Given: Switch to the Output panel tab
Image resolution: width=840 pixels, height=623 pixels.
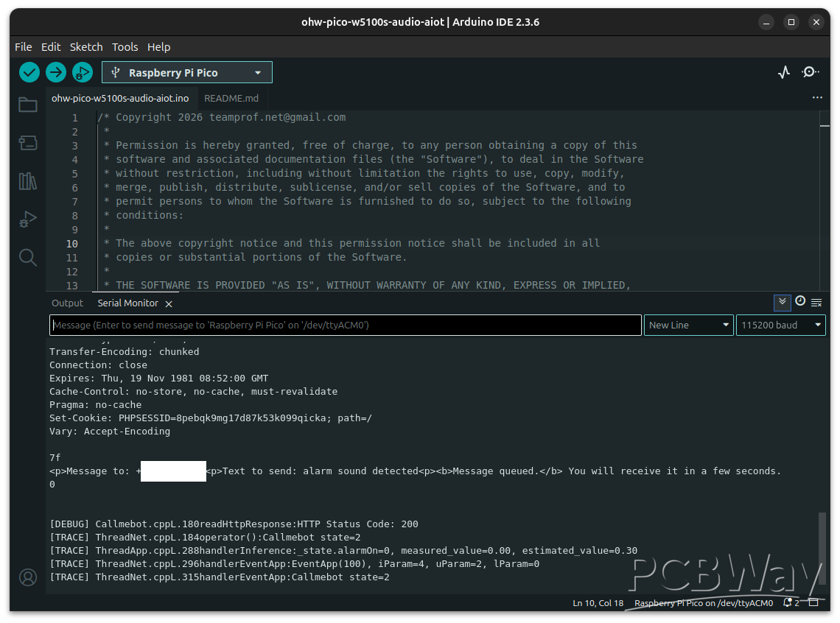Looking at the screenshot, I should (68, 303).
